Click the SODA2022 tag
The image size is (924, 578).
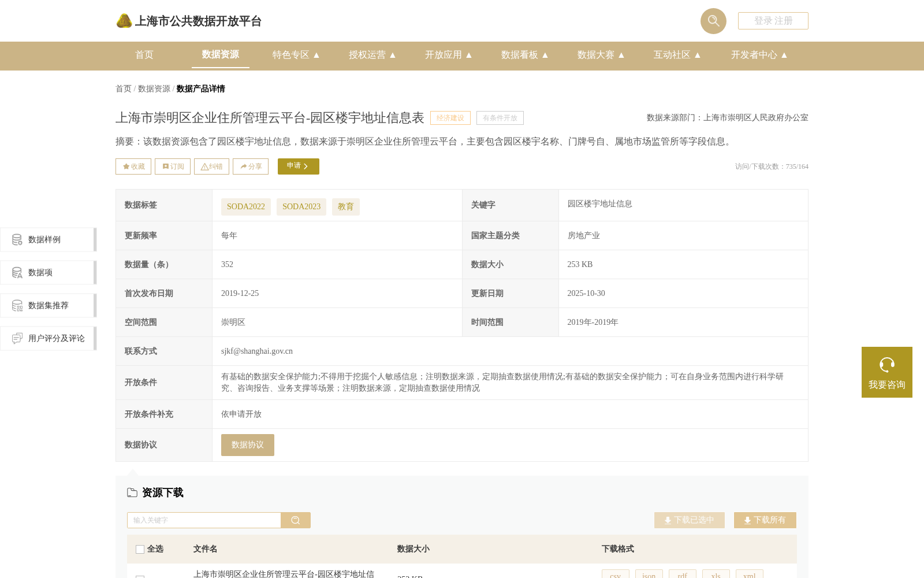[x=246, y=207]
